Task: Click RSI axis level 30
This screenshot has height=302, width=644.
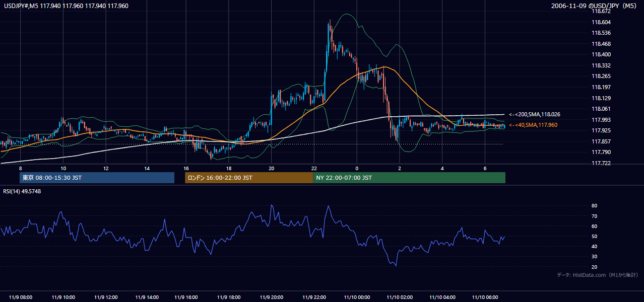Action: (x=595, y=257)
